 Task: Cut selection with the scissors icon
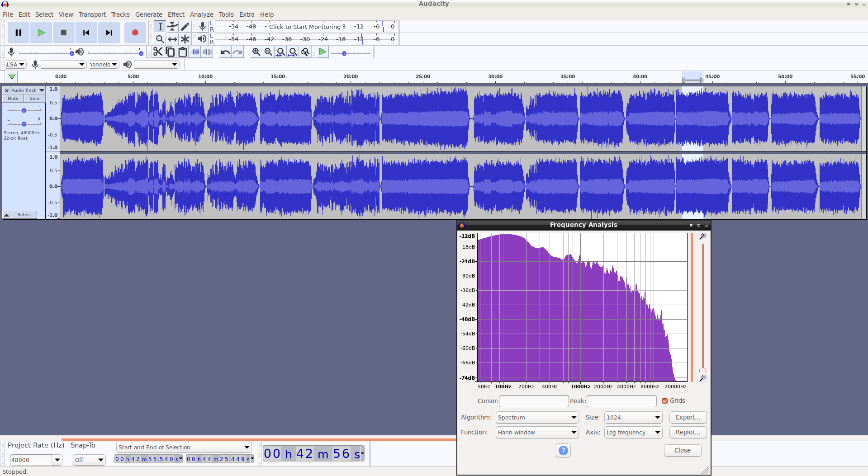coord(157,52)
